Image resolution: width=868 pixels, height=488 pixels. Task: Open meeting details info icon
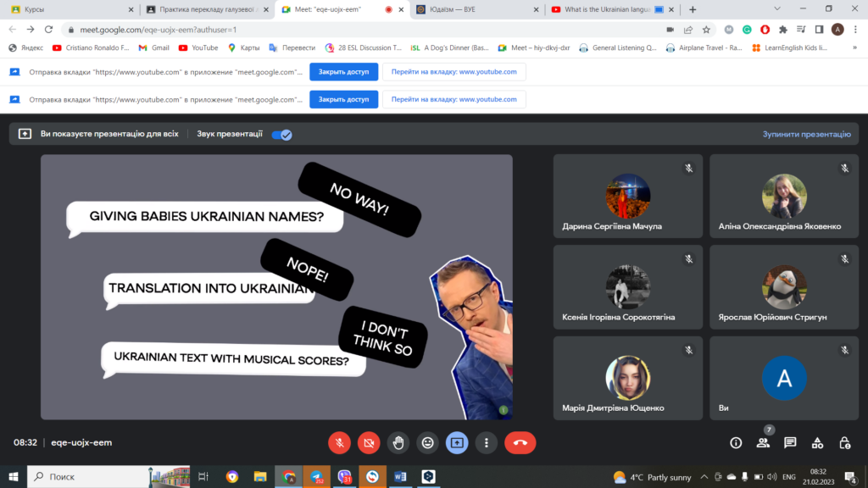coord(736,442)
